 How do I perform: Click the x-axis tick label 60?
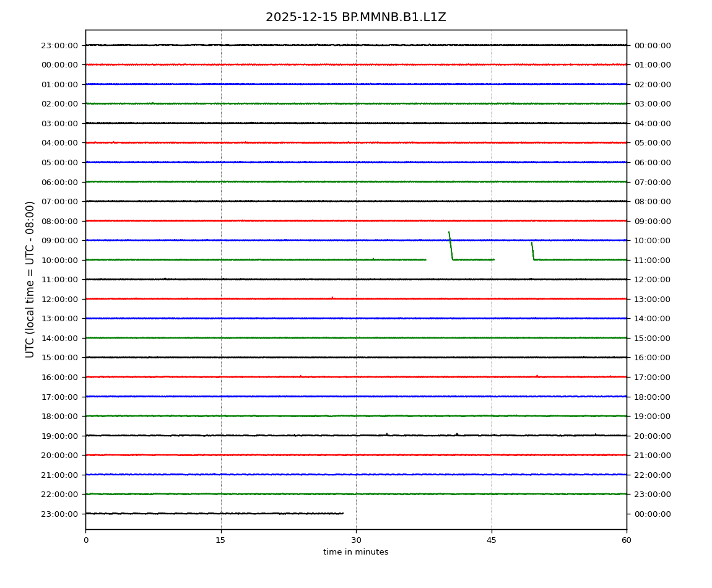(x=627, y=540)
